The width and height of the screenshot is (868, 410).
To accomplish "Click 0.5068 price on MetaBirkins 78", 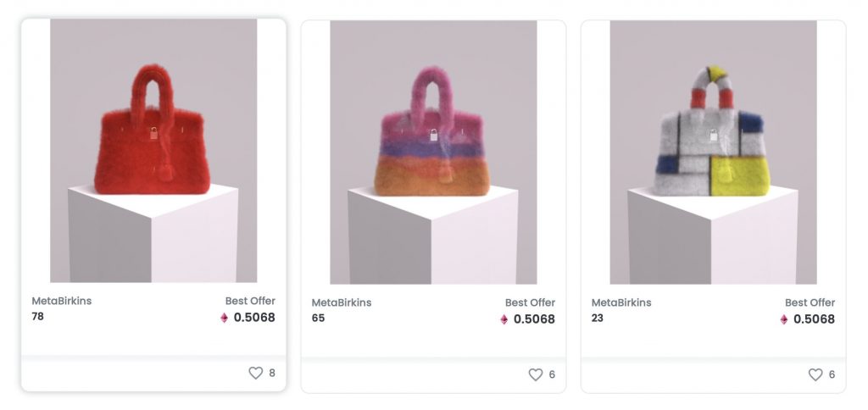I will [x=254, y=318].
